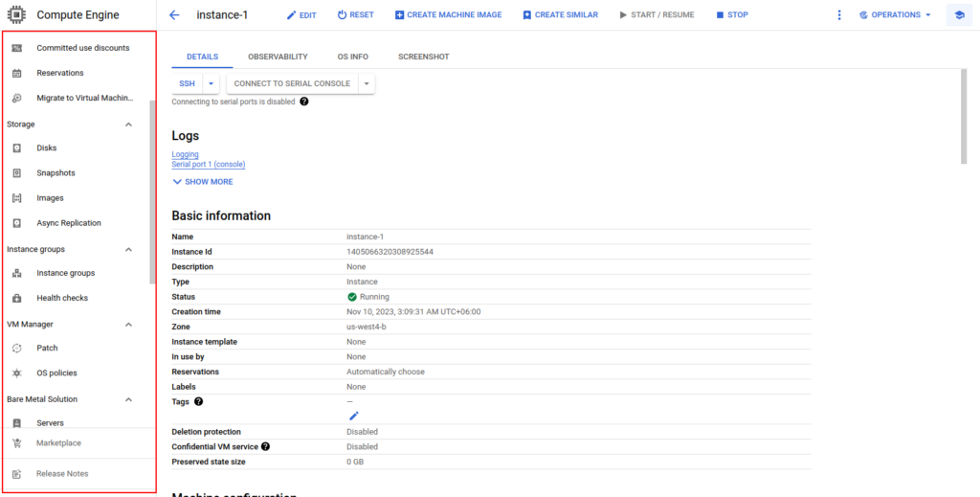Click the main page vertical scrollbar
Screen dimensions: 980x497
964,116
